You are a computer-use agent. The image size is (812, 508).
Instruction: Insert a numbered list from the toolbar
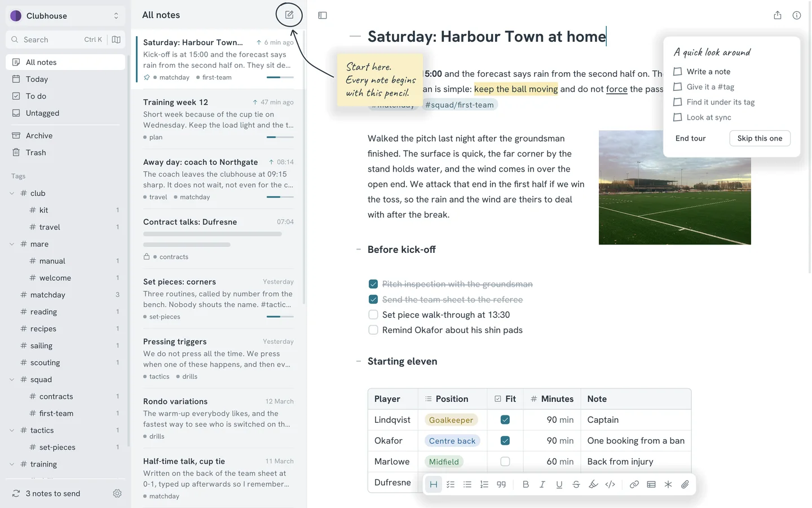point(484,484)
